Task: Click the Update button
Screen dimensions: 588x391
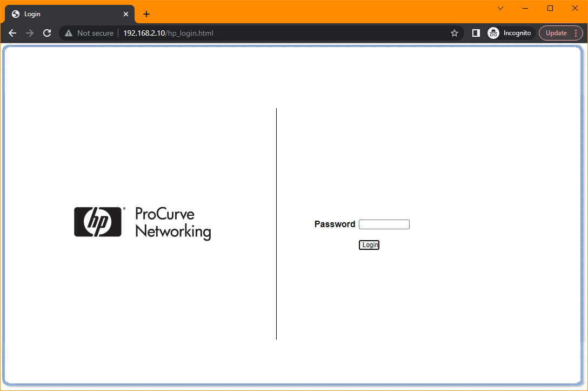Action: coord(556,33)
